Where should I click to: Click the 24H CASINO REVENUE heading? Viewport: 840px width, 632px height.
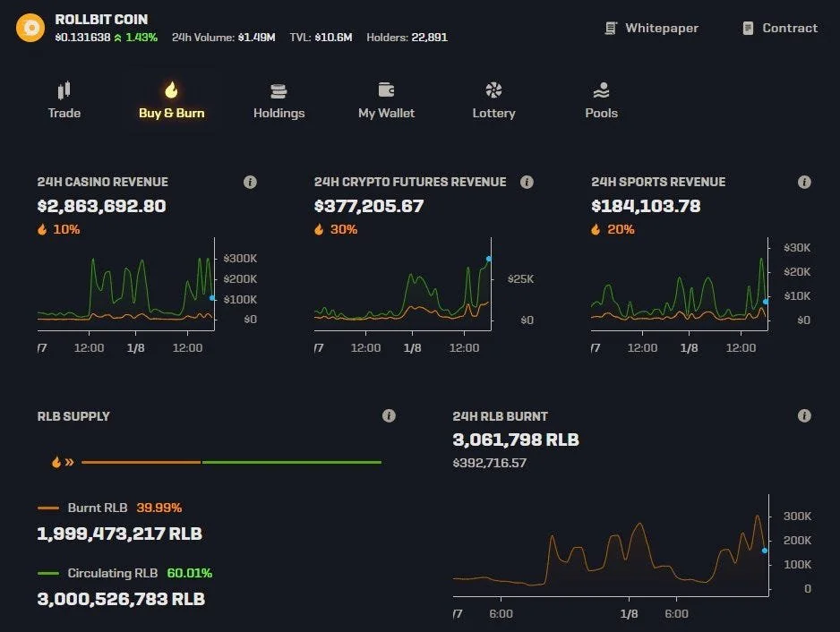tap(102, 182)
